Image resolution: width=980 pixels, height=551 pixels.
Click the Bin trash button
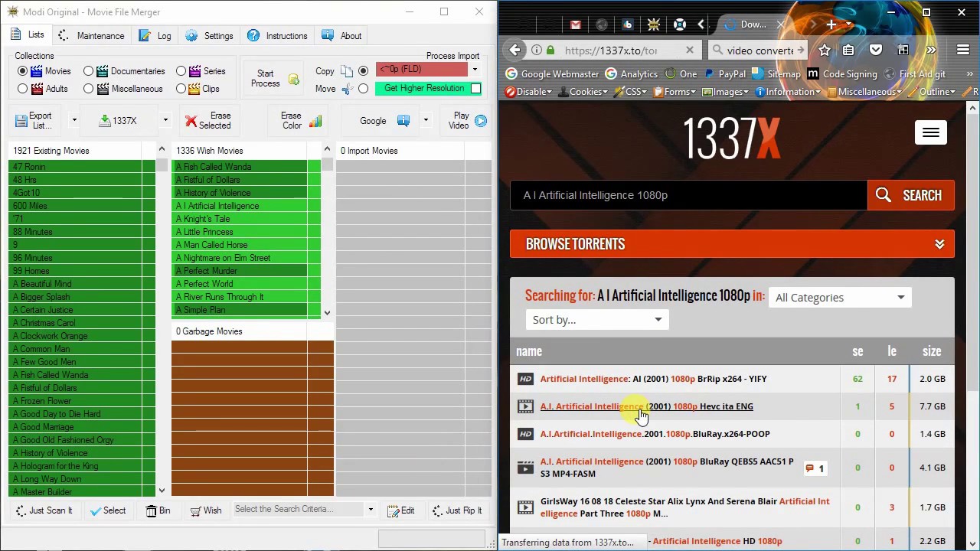pyautogui.click(x=158, y=510)
